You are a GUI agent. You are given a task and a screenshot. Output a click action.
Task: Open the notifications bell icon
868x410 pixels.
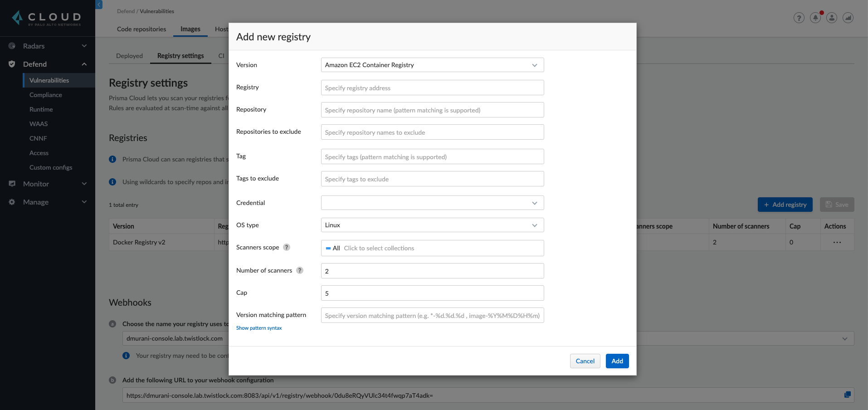tap(815, 18)
